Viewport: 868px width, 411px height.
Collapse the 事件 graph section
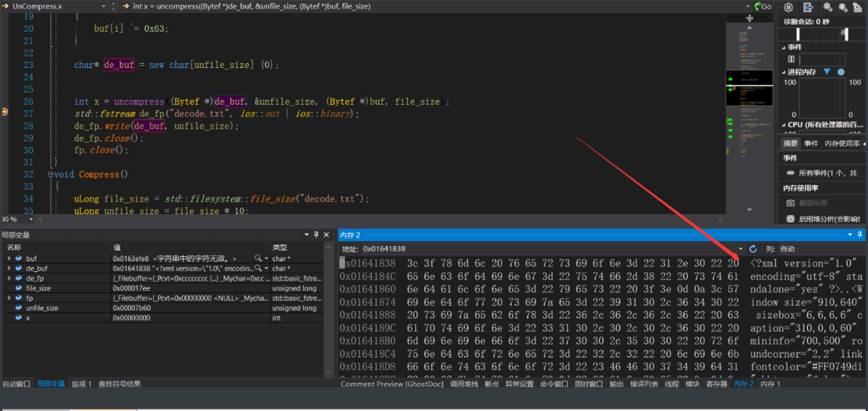tap(783, 47)
